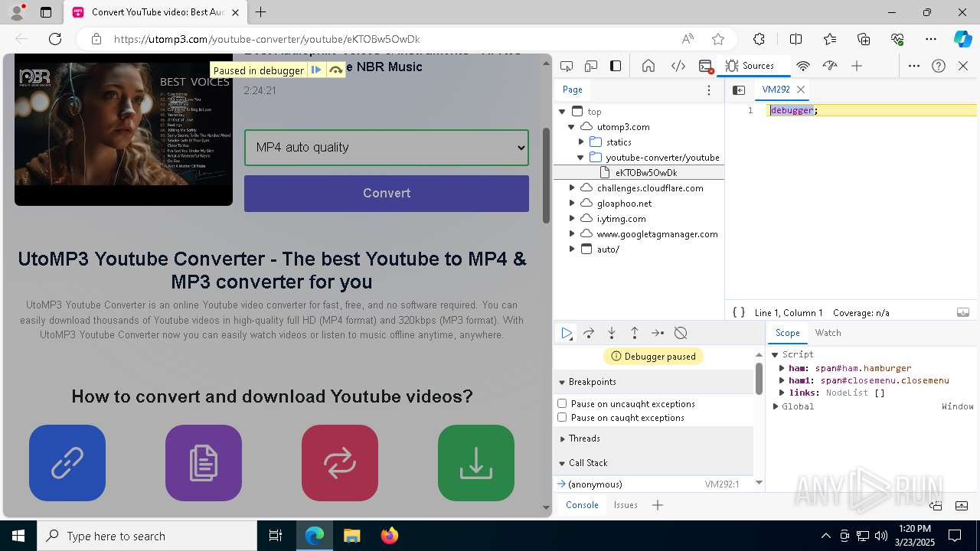
Task: Open Firefox from the taskbar
Action: click(389, 536)
